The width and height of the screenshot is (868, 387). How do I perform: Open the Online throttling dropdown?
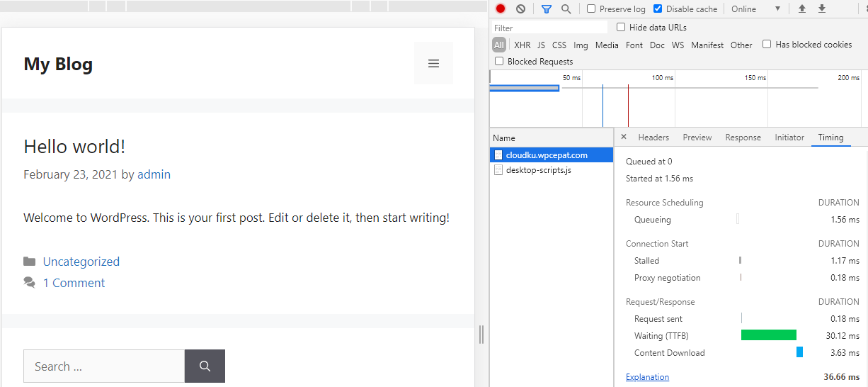pyautogui.click(x=755, y=9)
